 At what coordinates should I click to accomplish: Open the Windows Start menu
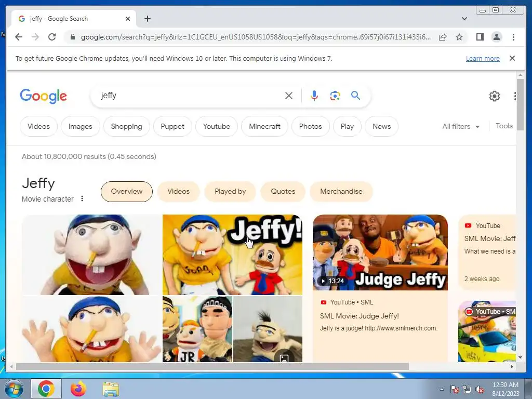(x=14, y=389)
